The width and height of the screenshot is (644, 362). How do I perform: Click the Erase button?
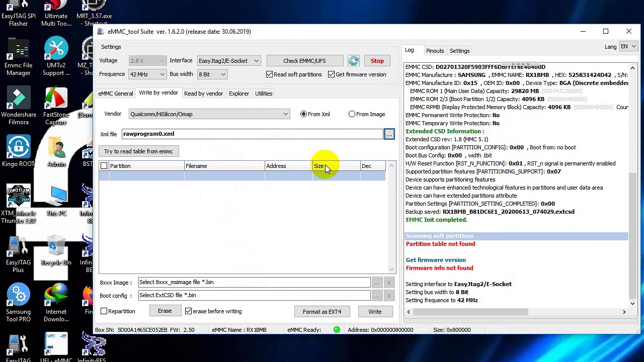point(165,311)
